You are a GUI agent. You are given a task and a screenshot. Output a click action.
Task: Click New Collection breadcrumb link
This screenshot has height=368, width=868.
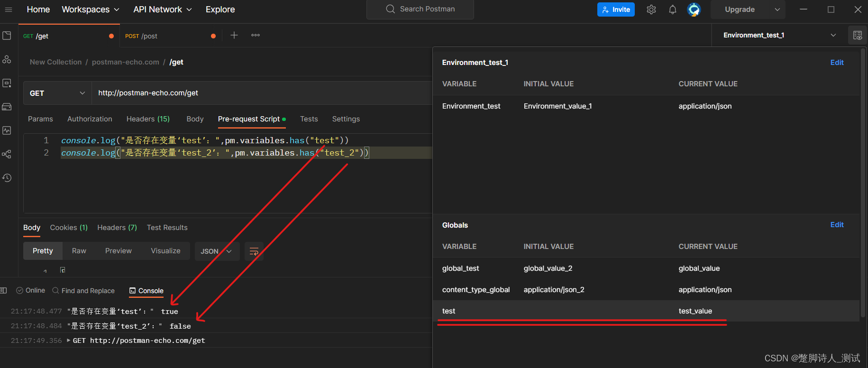pyautogui.click(x=55, y=62)
